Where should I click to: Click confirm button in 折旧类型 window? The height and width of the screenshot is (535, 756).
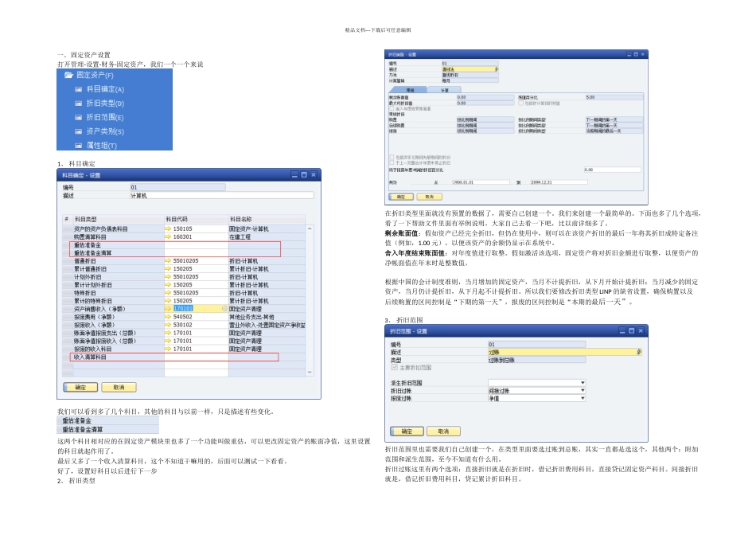coord(401,197)
